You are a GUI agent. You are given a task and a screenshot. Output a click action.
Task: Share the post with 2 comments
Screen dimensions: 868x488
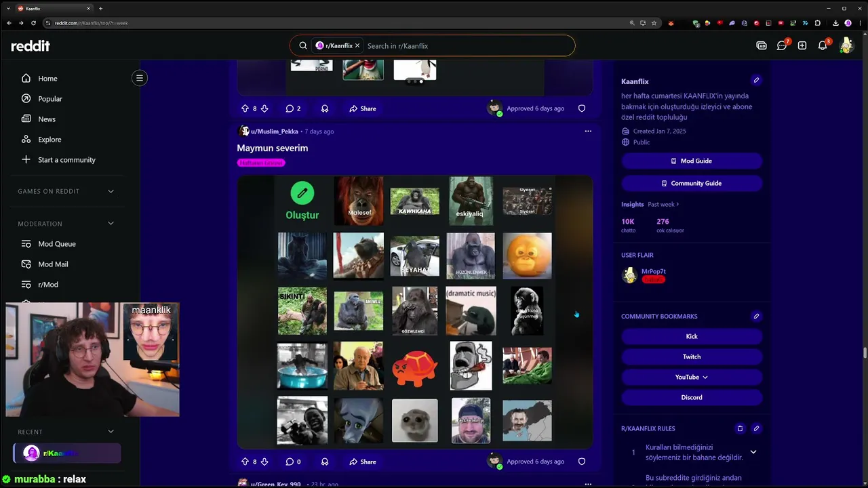tap(363, 108)
